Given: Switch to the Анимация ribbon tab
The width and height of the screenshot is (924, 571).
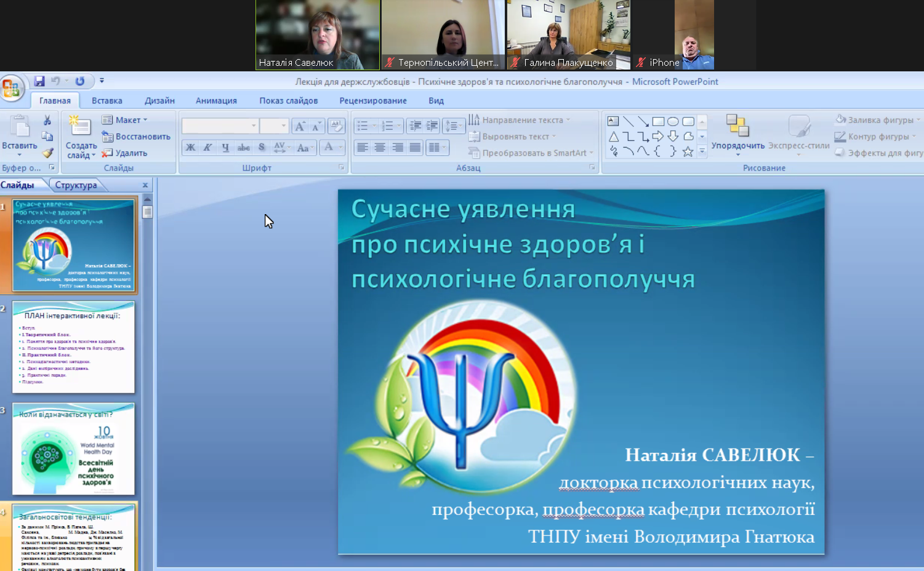Looking at the screenshot, I should 216,101.
